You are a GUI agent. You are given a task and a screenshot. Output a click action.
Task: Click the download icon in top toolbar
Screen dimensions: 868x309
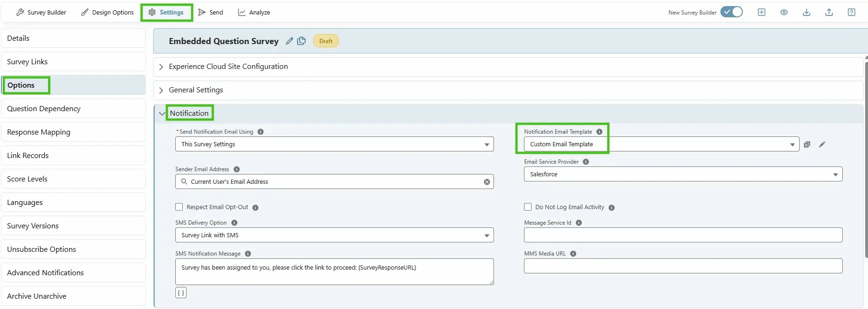807,12
